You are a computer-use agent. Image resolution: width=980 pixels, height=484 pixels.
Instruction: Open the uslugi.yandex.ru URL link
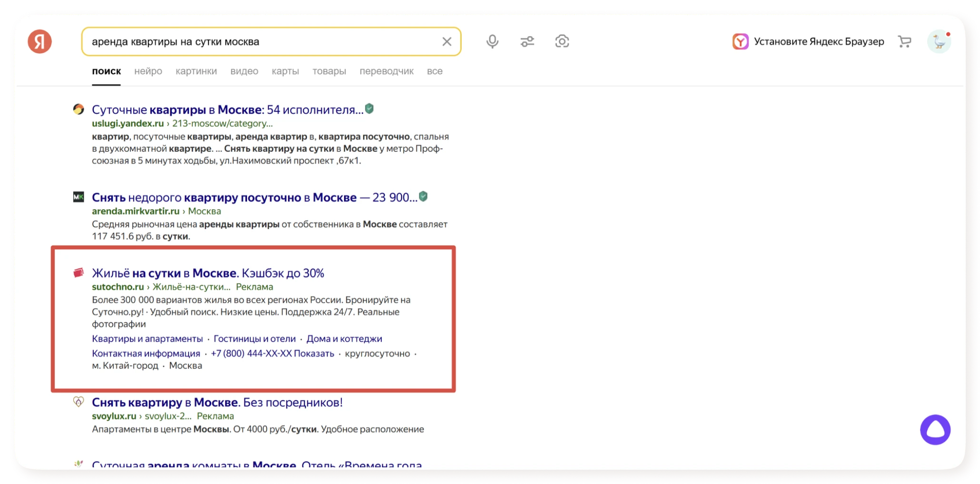(128, 123)
